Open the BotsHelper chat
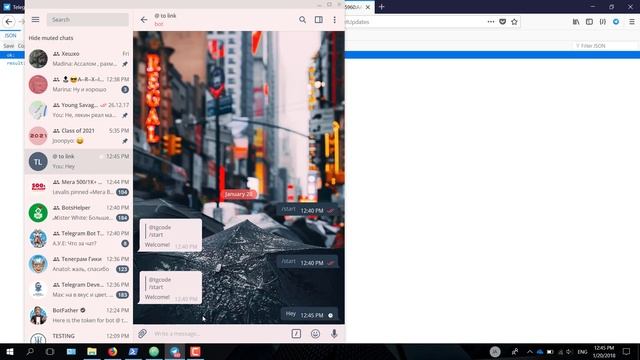Image resolution: width=640 pixels, height=360 pixels. click(x=79, y=213)
